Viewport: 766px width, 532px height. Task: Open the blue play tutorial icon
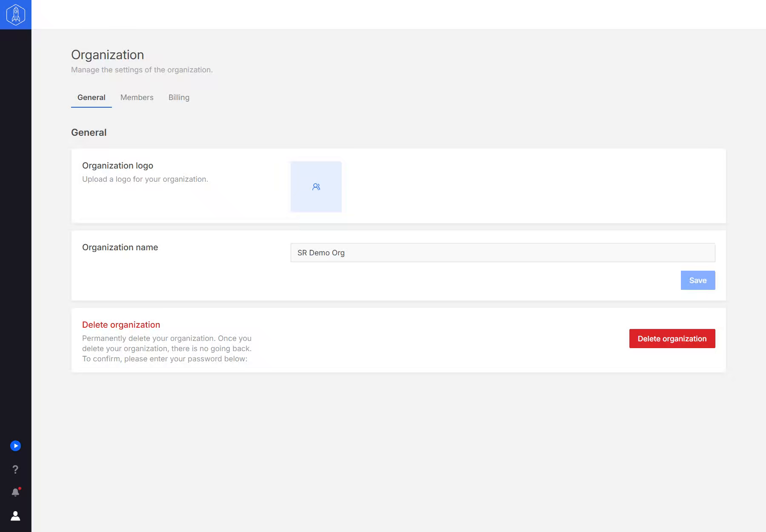pyautogui.click(x=15, y=446)
